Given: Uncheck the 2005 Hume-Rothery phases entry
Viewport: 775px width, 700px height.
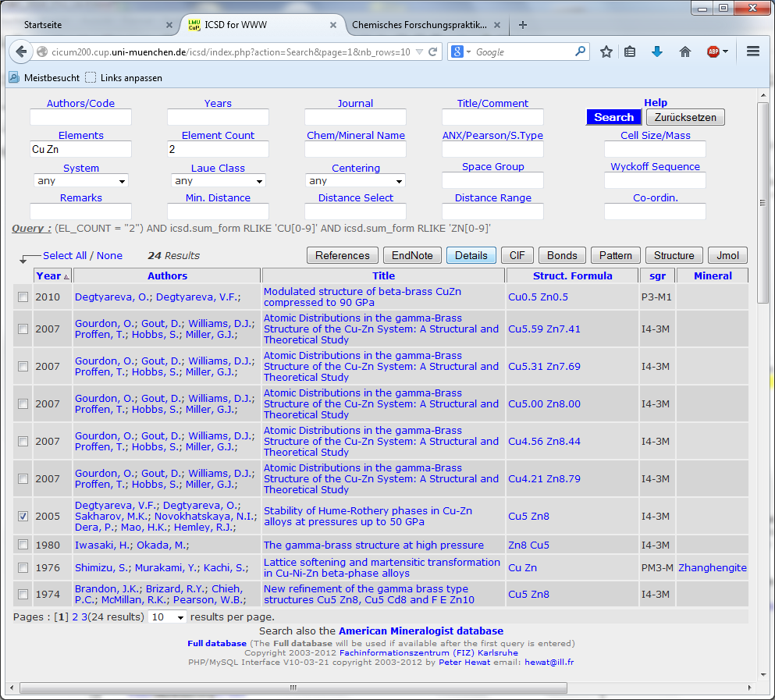Looking at the screenshot, I should (23, 517).
